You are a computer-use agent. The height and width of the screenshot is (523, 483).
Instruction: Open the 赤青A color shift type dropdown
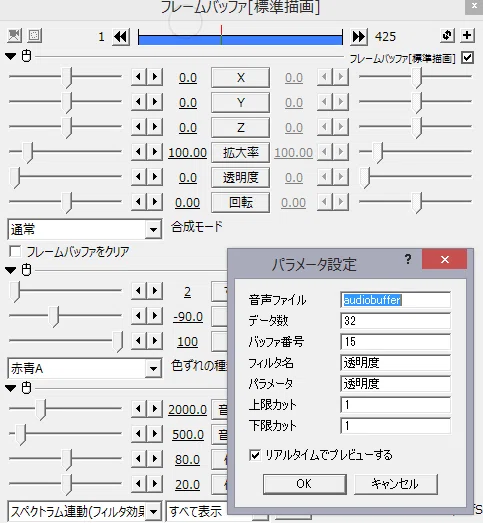coord(85,369)
